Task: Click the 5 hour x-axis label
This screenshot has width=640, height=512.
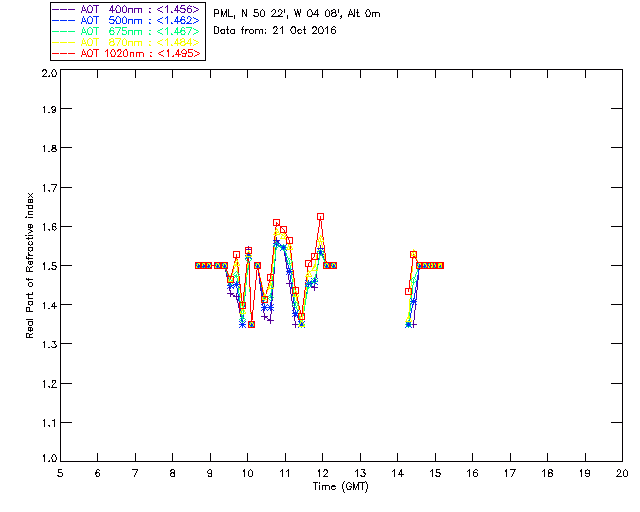Action: pyautogui.click(x=60, y=473)
